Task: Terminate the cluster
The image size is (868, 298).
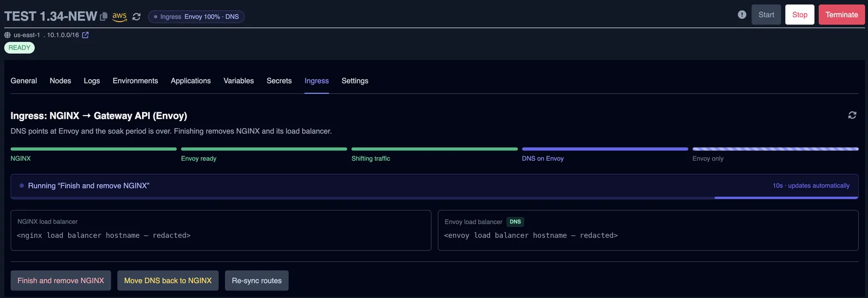Action: (x=841, y=15)
